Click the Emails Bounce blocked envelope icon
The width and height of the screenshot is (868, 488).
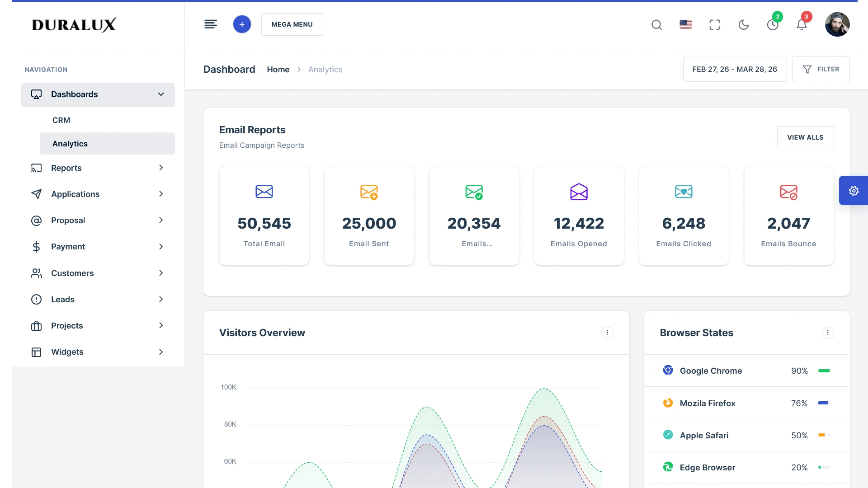click(x=788, y=192)
